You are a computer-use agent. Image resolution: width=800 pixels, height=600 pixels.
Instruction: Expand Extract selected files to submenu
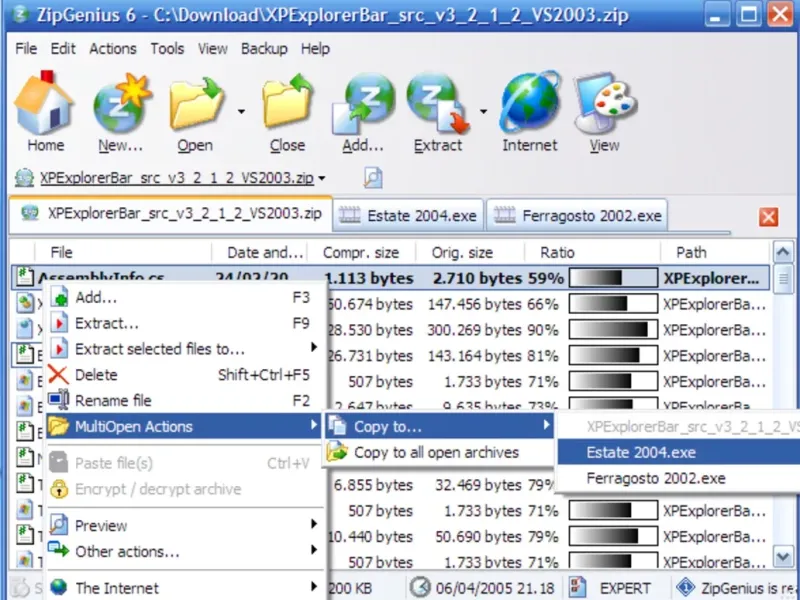(314, 347)
